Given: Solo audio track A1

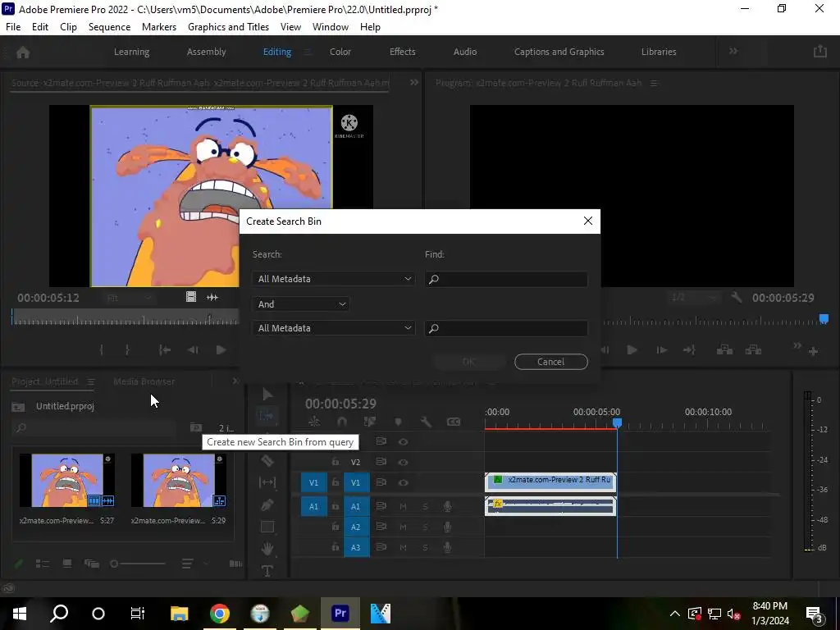Looking at the screenshot, I should pyautogui.click(x=426, y=506).
